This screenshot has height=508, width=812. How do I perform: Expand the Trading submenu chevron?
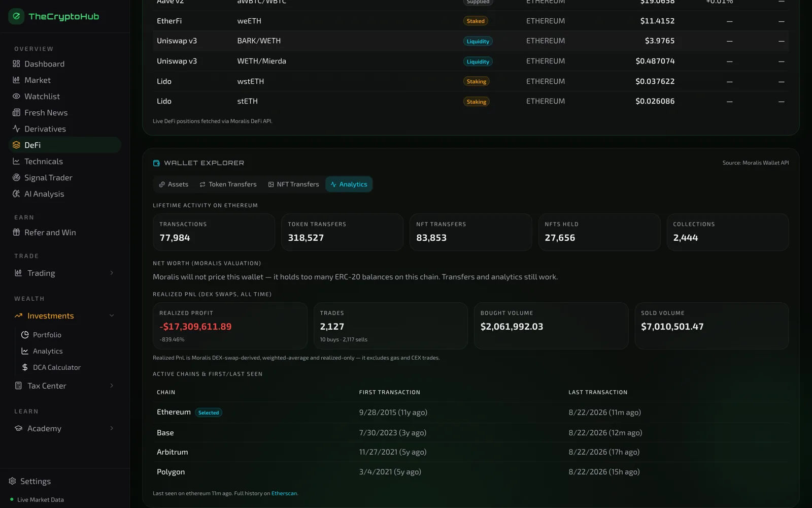pos(112,273)
